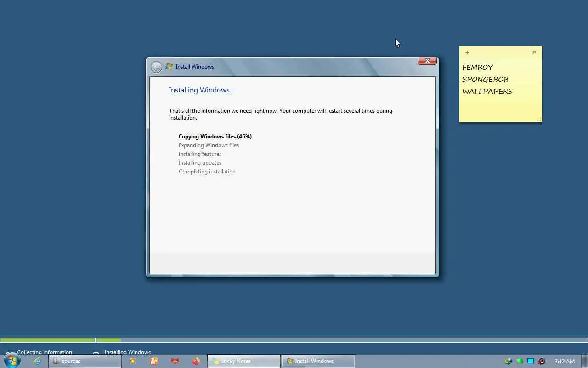
Task: Switch to the Sticky Notes taskbar button
Action: (244, 361)
